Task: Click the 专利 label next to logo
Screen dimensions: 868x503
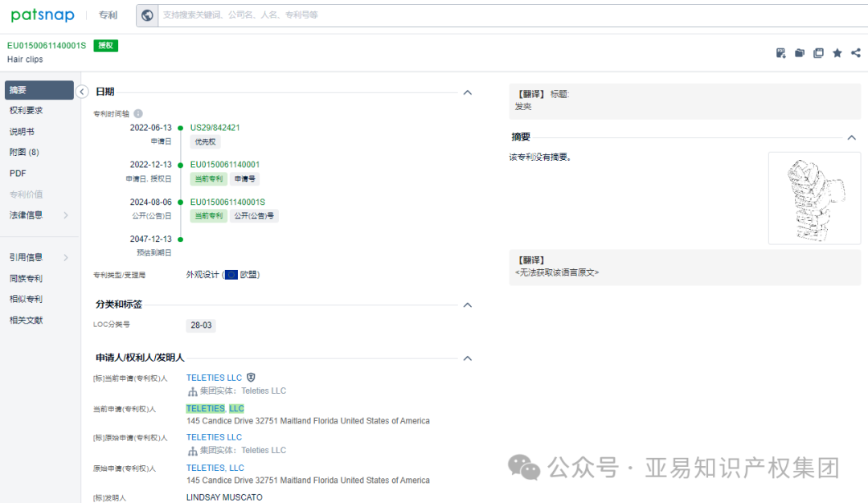Action: (108, 15)
